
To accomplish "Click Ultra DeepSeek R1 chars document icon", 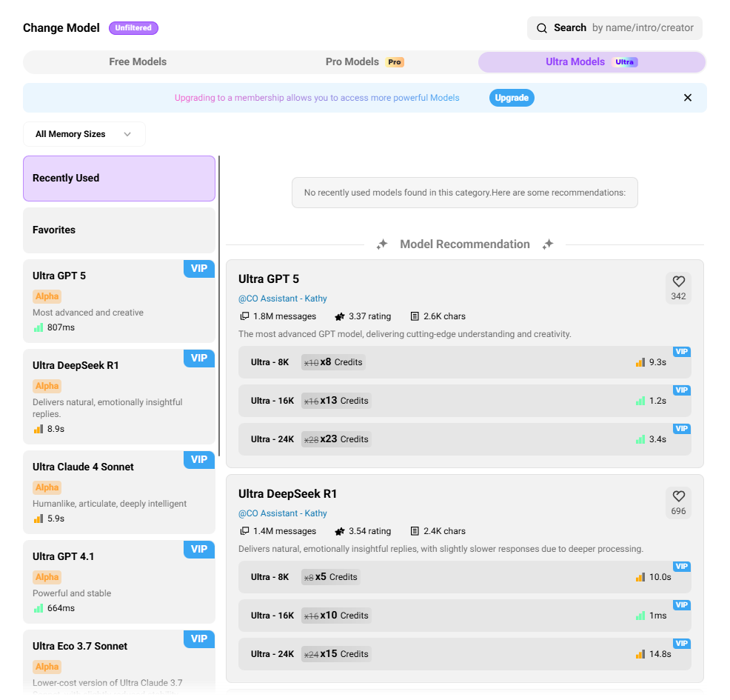I will click(x=415, y=531).
